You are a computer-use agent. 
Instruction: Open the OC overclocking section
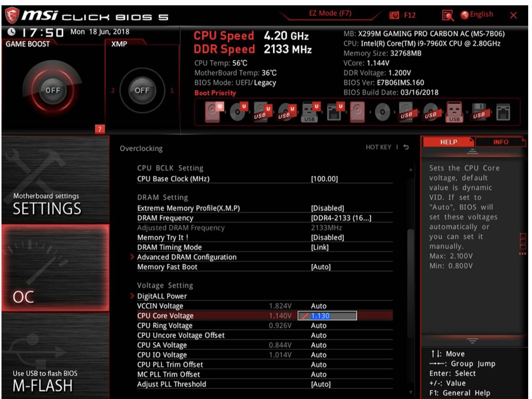click(x=55, y=268)
